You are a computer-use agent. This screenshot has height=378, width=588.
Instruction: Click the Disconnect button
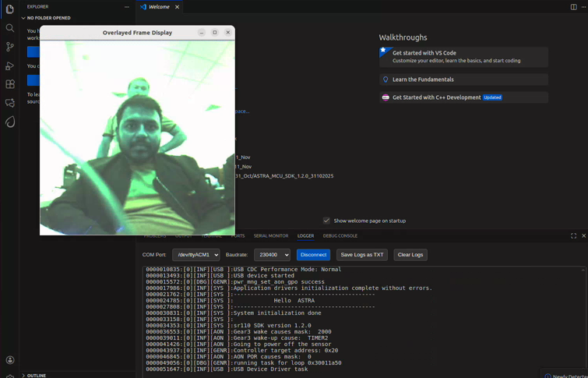pos(313,255)
